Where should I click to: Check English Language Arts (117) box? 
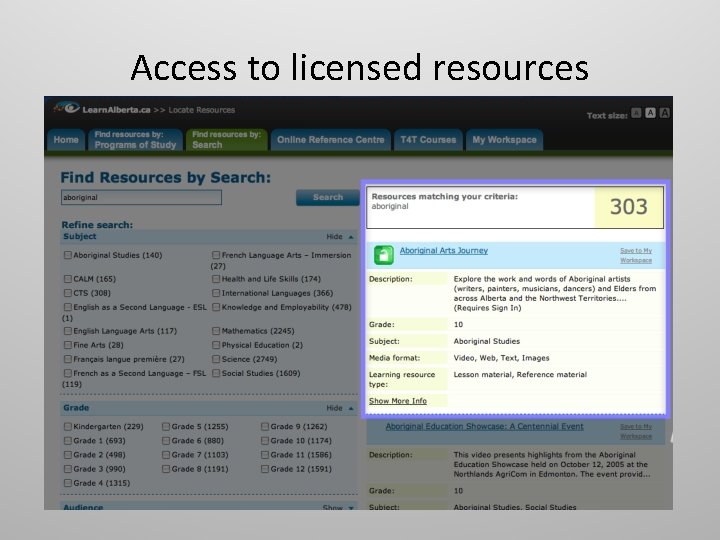coord(68,331)
